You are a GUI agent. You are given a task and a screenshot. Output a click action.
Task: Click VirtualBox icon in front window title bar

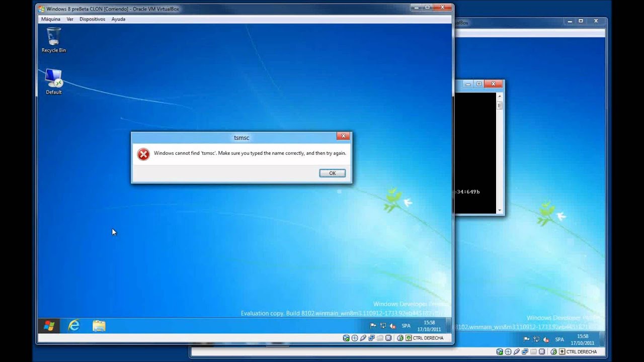tap(41, 9)
